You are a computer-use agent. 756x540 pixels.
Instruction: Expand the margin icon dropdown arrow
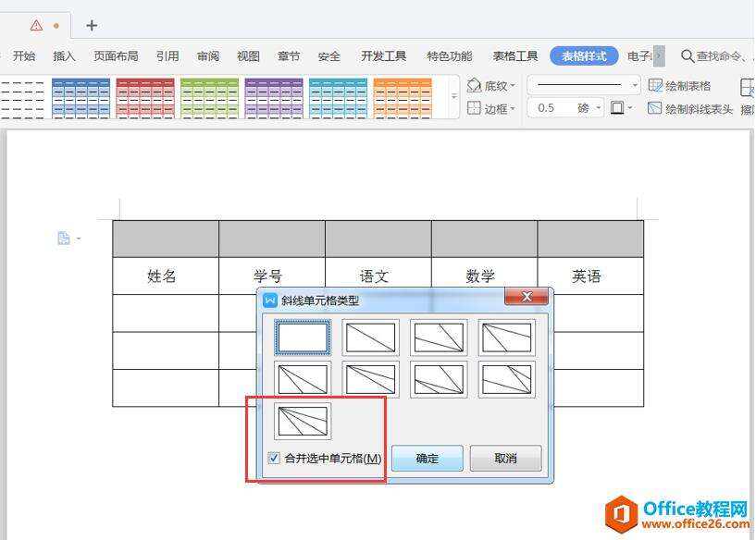[x=79, y=239]
